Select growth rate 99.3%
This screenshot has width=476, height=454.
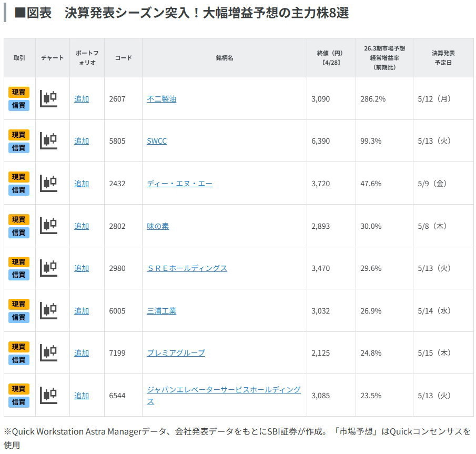(371, 141)
